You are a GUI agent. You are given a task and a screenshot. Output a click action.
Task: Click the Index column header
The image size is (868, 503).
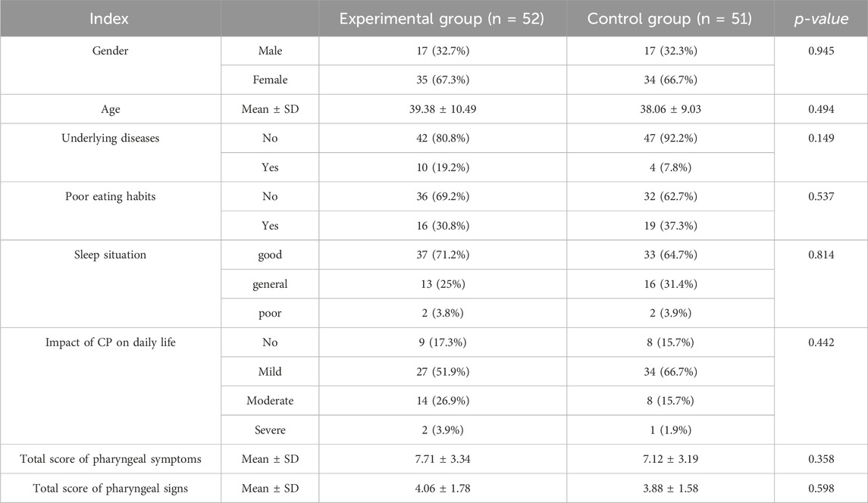click(x=109, y=19)
